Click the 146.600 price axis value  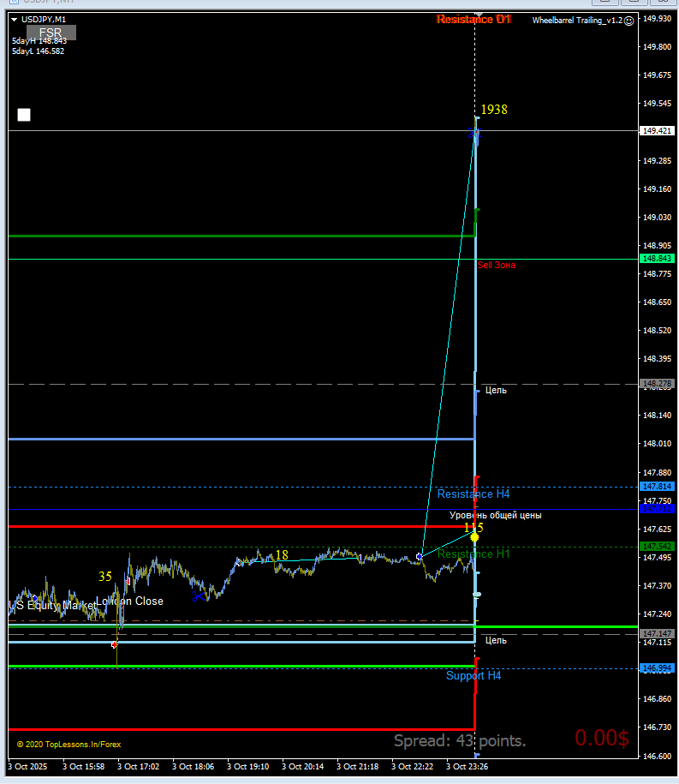657,756
